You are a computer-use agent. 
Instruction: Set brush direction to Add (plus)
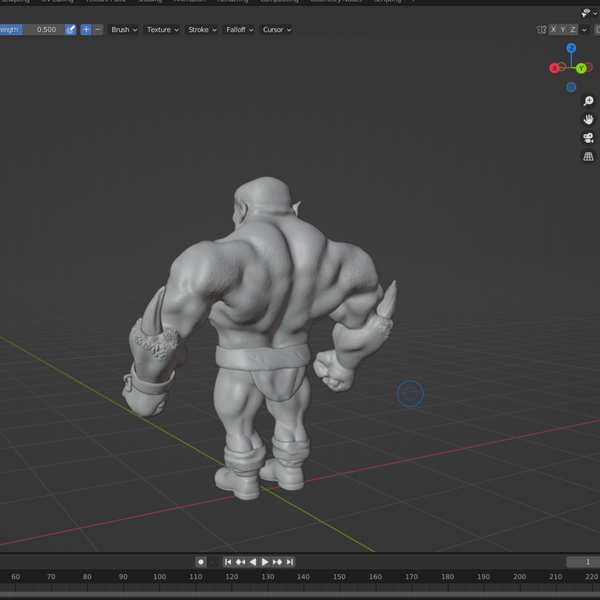tap(86, 30)
